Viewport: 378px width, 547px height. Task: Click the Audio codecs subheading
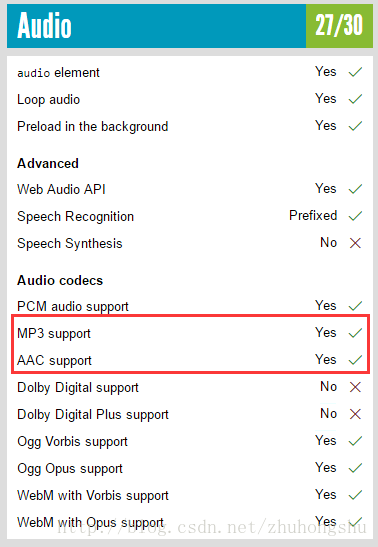(x=60, y=280)
